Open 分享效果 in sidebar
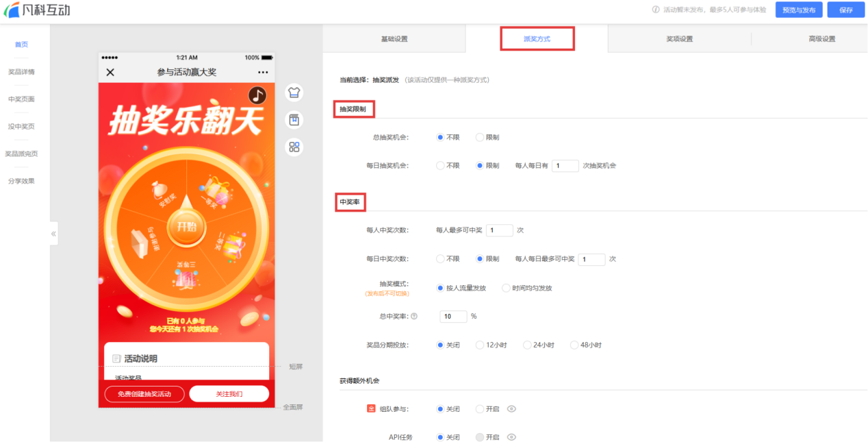Viewport: 868px width, 442px height. (x=21, y=182)
